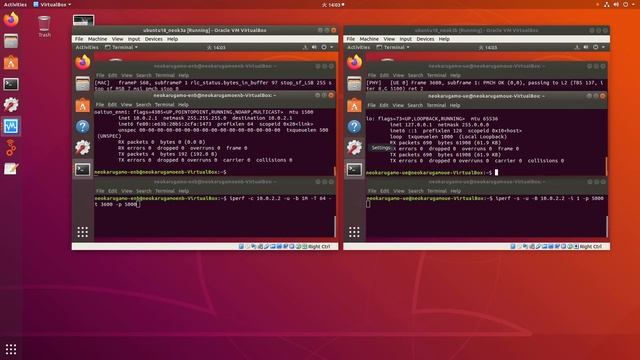Open Firefox in the host Ubuntu dock
This screenshot has height=360, width=640.
(11, 20)
